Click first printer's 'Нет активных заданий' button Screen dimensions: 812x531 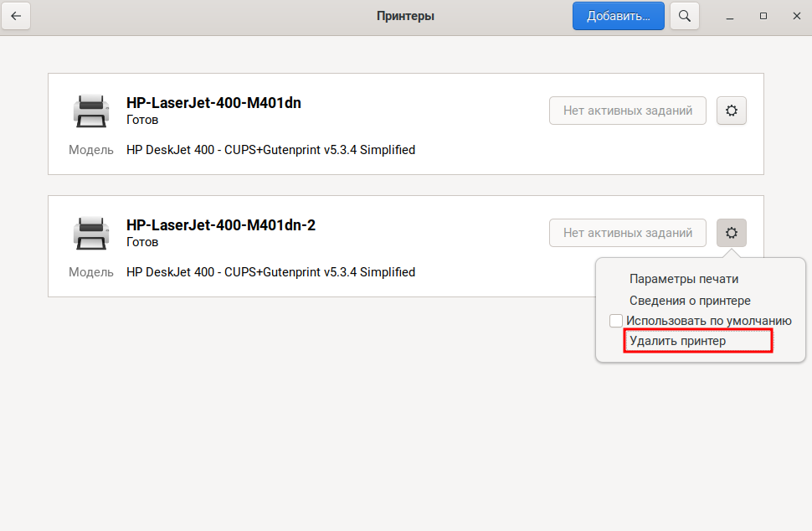point(628,111)
